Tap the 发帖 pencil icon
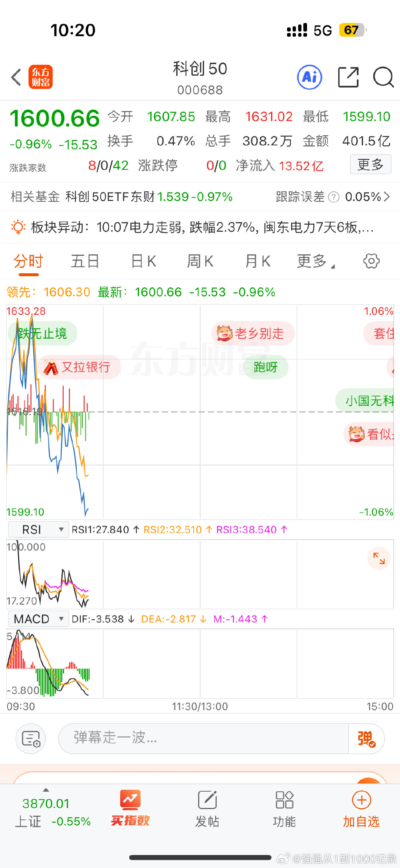400x868 pixels. [207, 800]
